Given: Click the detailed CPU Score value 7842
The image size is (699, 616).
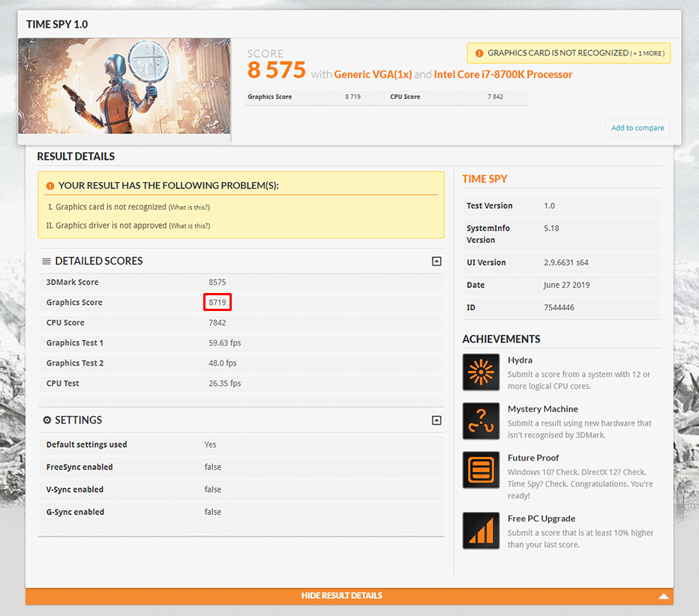Looking at the screenshot, I should pyautogui.click(x=217, y=323).
